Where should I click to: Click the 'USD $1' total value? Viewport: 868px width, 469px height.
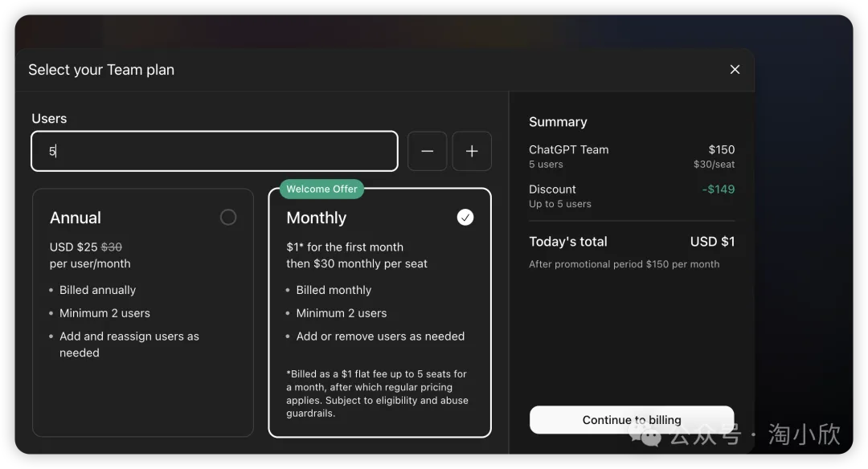coord(712,241)
